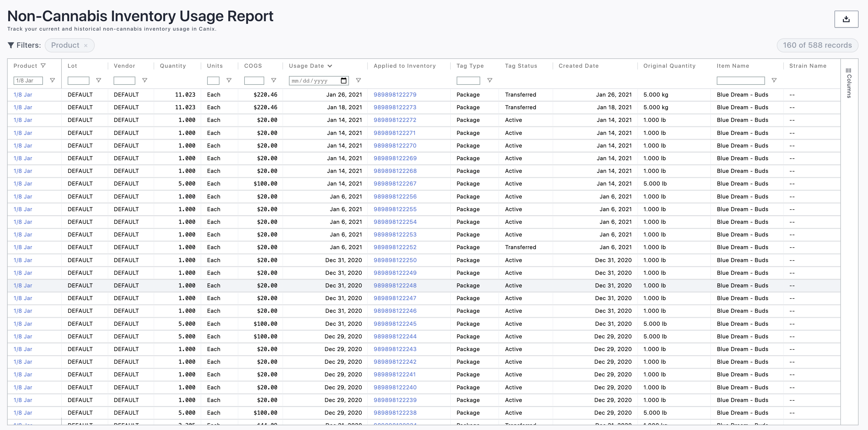Click the filter icon in Product header
This screenshot has width=868, height=430.
point(43,66)
